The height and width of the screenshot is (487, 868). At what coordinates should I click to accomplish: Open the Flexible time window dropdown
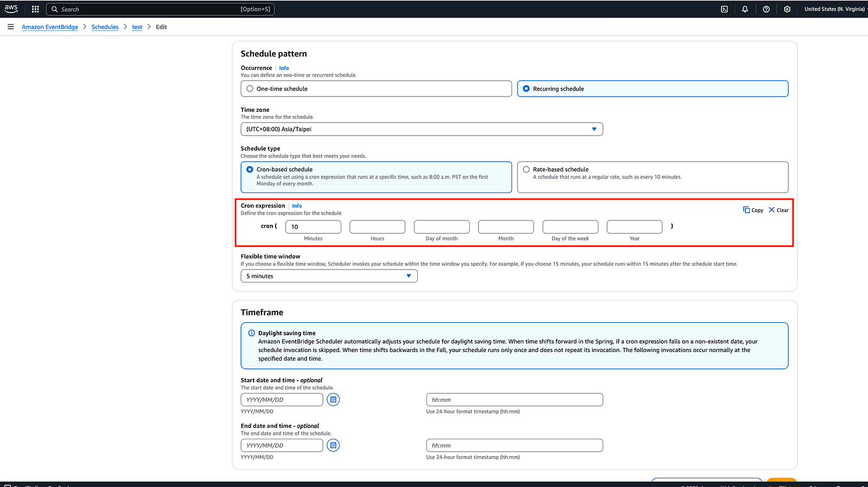[329, 276]
